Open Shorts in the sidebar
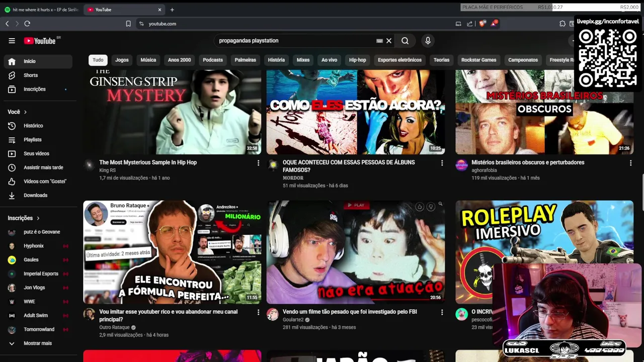This screenshot has width=644, height=362. coord(38,75)
